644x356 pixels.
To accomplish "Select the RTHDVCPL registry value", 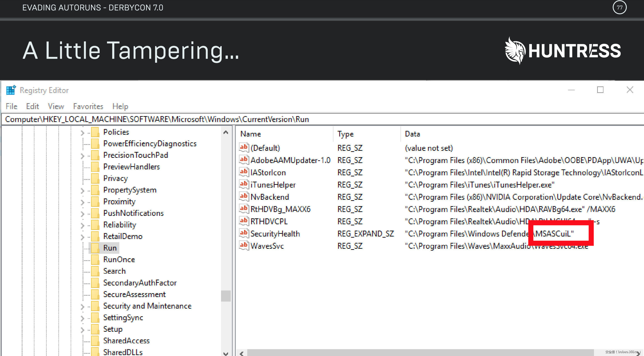I will 269,221.
